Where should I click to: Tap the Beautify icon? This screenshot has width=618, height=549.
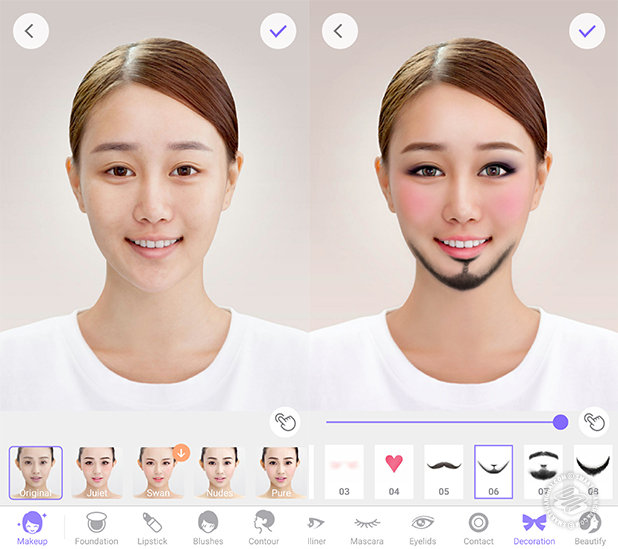tap(590, 527)
